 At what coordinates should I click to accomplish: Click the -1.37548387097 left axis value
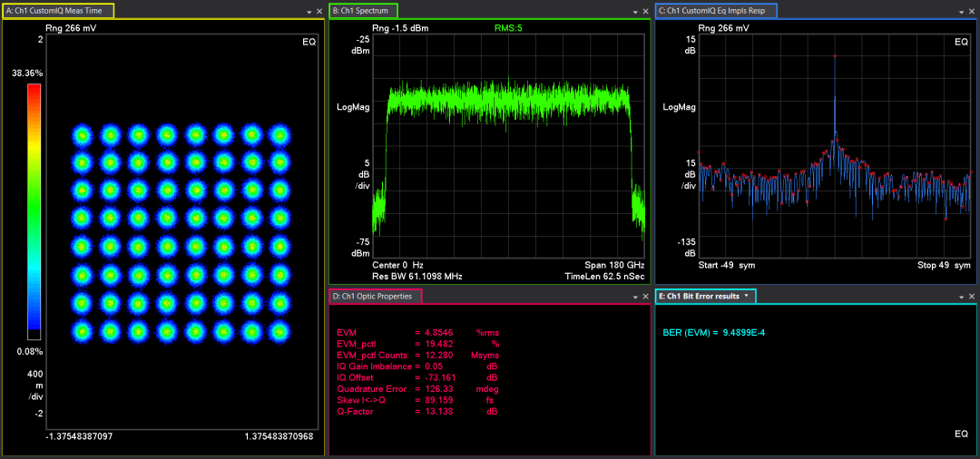79,436
